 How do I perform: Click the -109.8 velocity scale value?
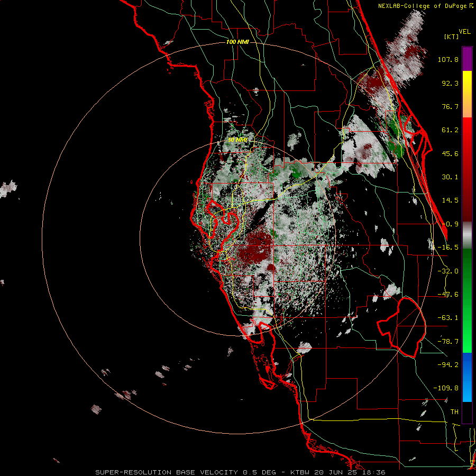(446, 388)
